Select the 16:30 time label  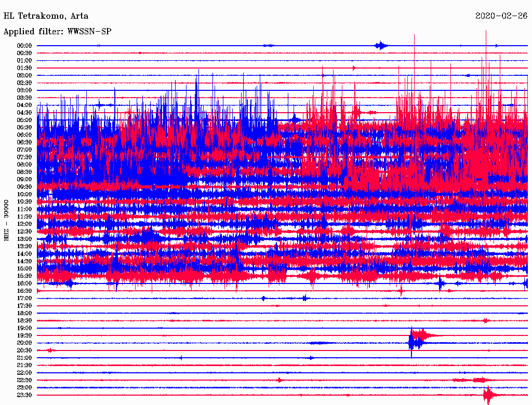click(24, 291)
